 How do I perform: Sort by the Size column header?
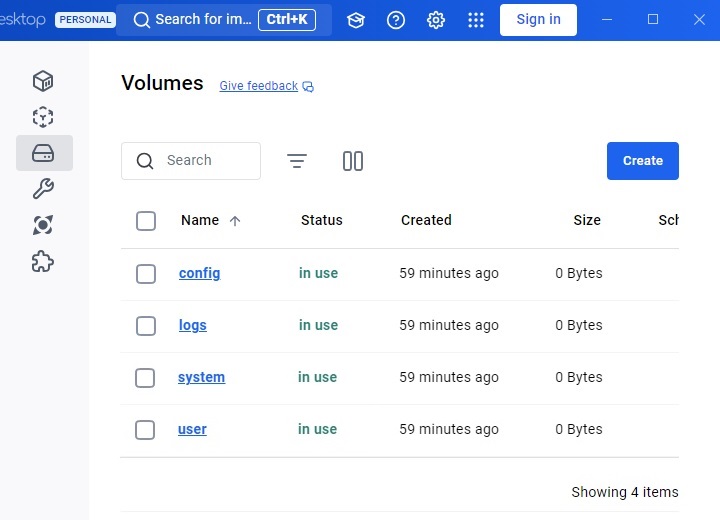tap(587, 220)
